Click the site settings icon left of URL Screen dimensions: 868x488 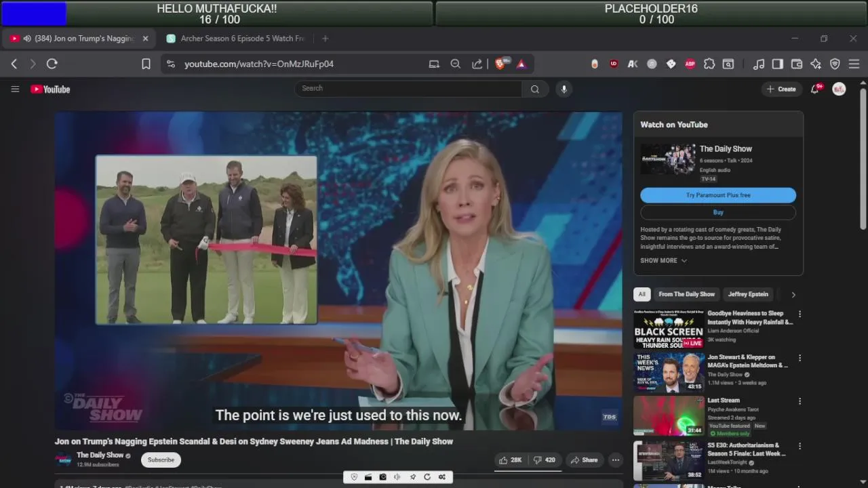click(x=171, y=64)
